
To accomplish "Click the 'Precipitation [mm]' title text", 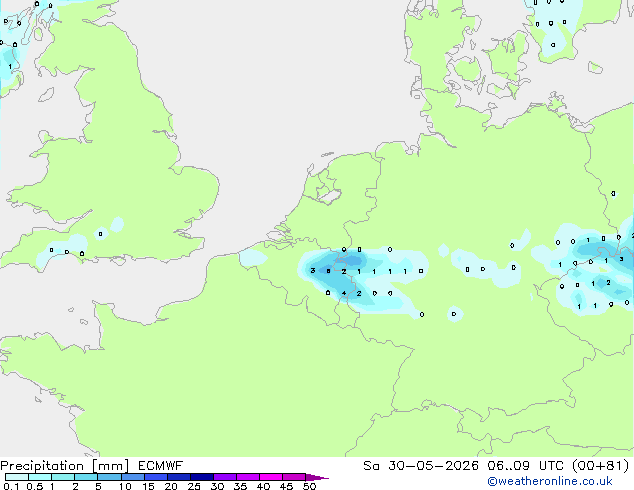I will (x=64, y=466).
